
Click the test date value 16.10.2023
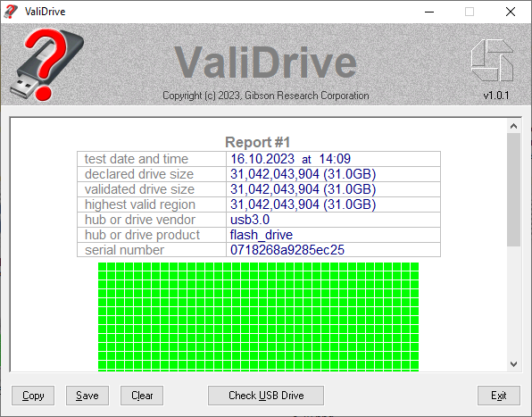click(262, 159)
